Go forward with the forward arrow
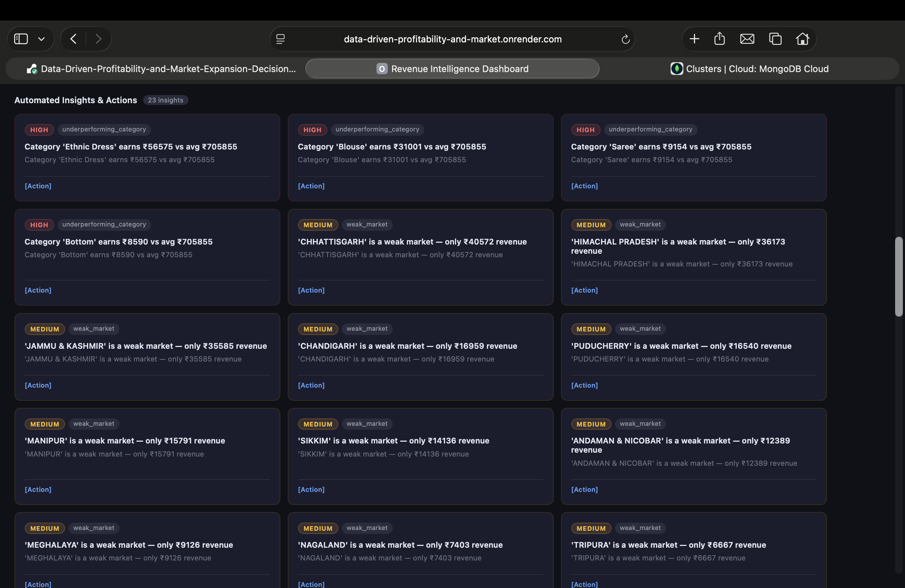Viewport: 905px width, 588px height. [99, 39]
